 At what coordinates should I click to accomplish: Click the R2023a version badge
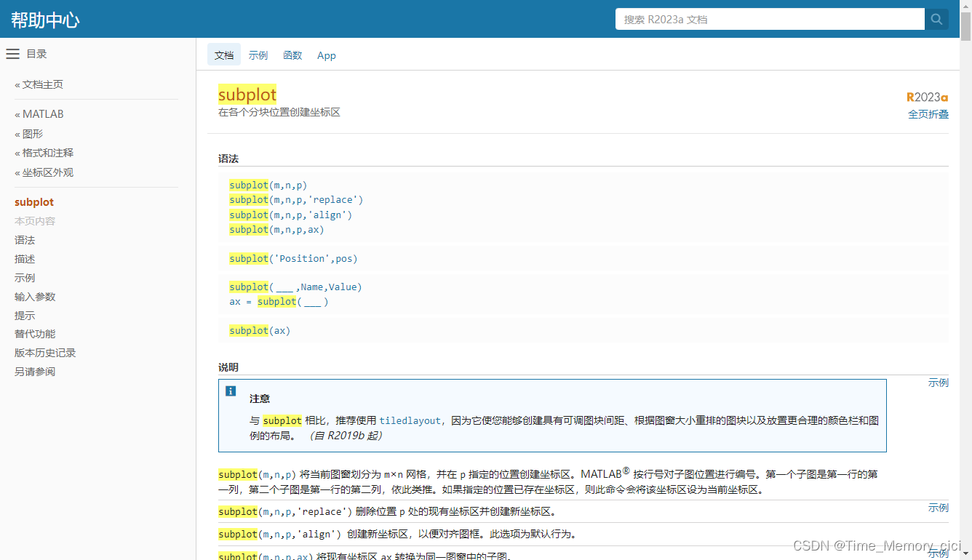click(x=927, y=96)
